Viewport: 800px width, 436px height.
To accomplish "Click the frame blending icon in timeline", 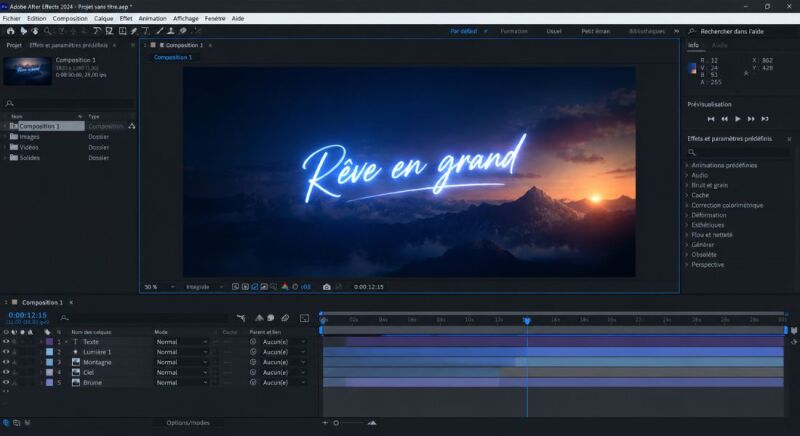I will point(271,318).
